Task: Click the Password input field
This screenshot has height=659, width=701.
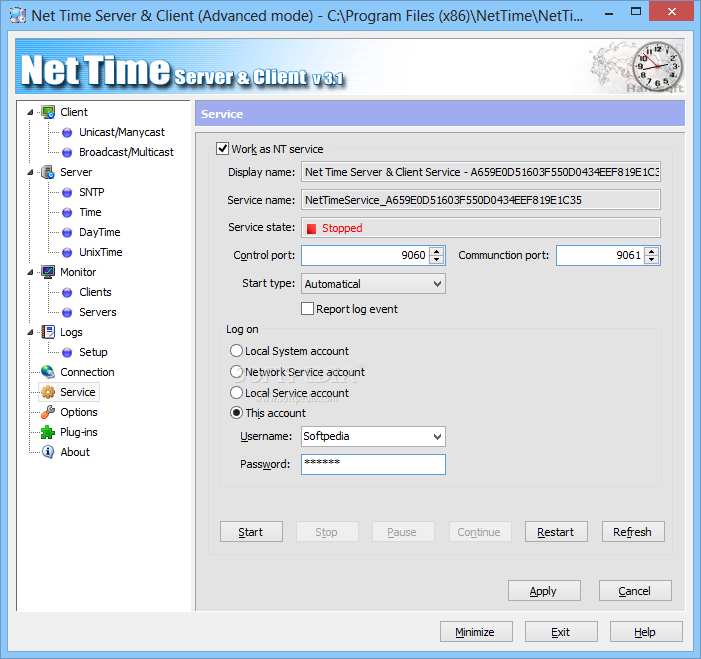Action: coord(373,464)
